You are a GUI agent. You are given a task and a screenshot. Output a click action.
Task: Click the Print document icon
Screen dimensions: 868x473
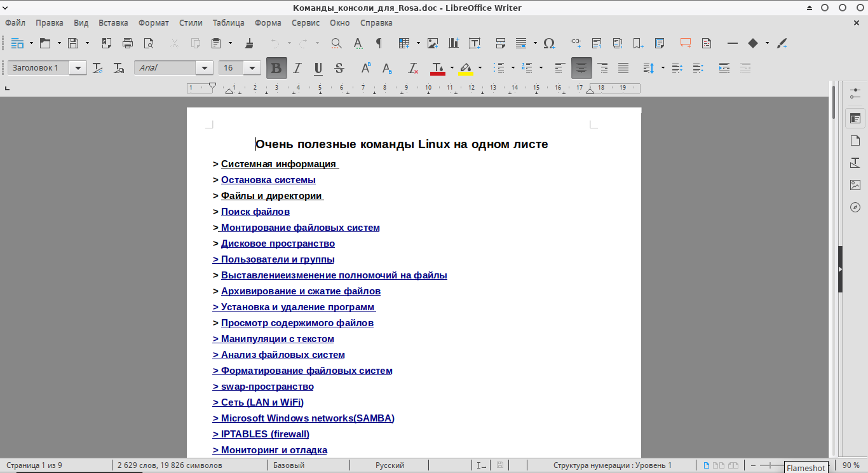point(128,43)
